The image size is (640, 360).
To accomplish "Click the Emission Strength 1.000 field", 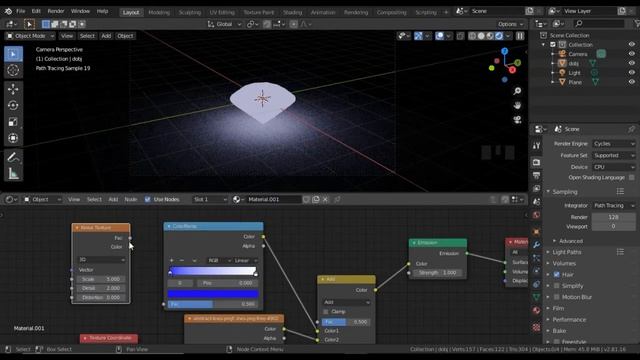I will pyautogui.click(x=438, y=273).
